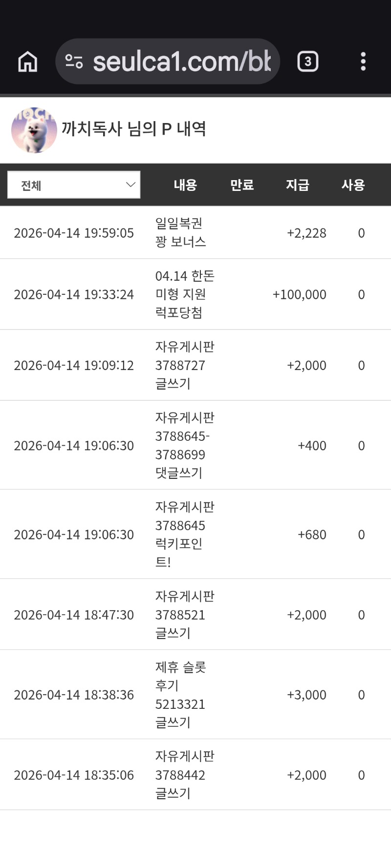Open the browser three-dot menu
Screen dimensions: 391x868
pyautogui.click(x=363, y=62)
